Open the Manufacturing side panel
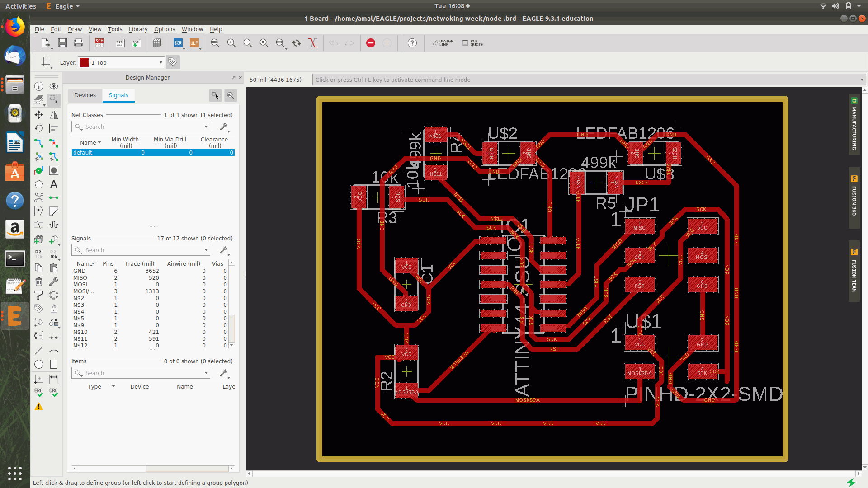Screen dimensions: 868x488 pos(854,125)
